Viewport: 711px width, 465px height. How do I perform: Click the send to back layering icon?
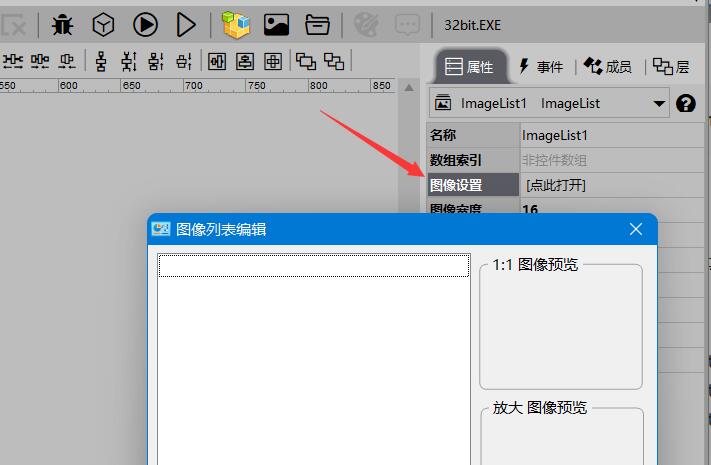pyautogui.click(x=335, y=61)
